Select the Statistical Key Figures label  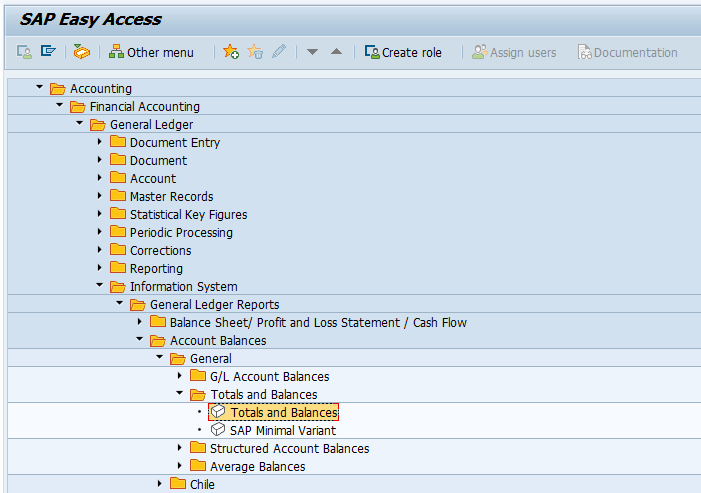(x=188, y=215)
